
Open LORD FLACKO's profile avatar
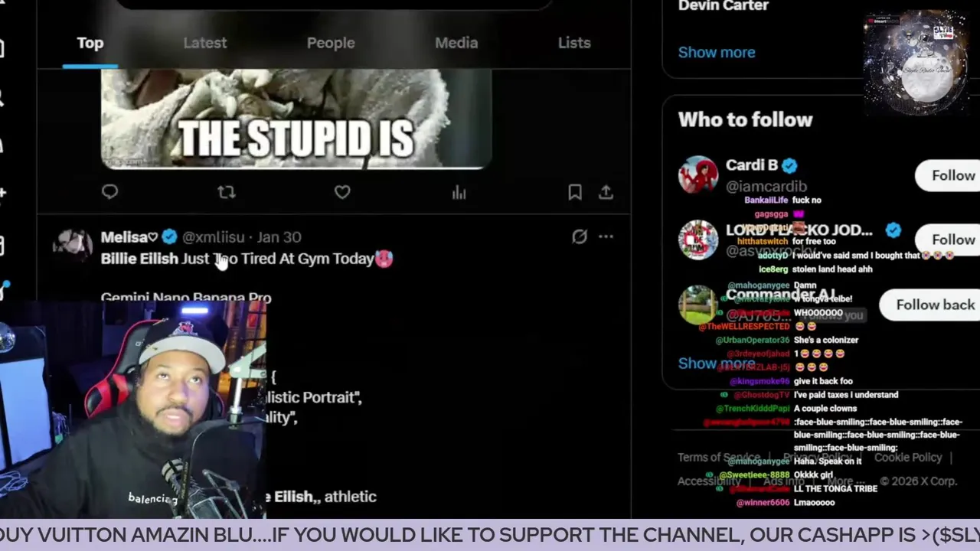tap(697, 240)
